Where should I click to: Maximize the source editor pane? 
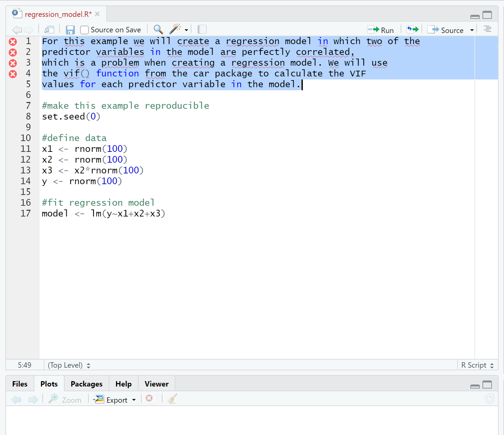tap(487, 15)
